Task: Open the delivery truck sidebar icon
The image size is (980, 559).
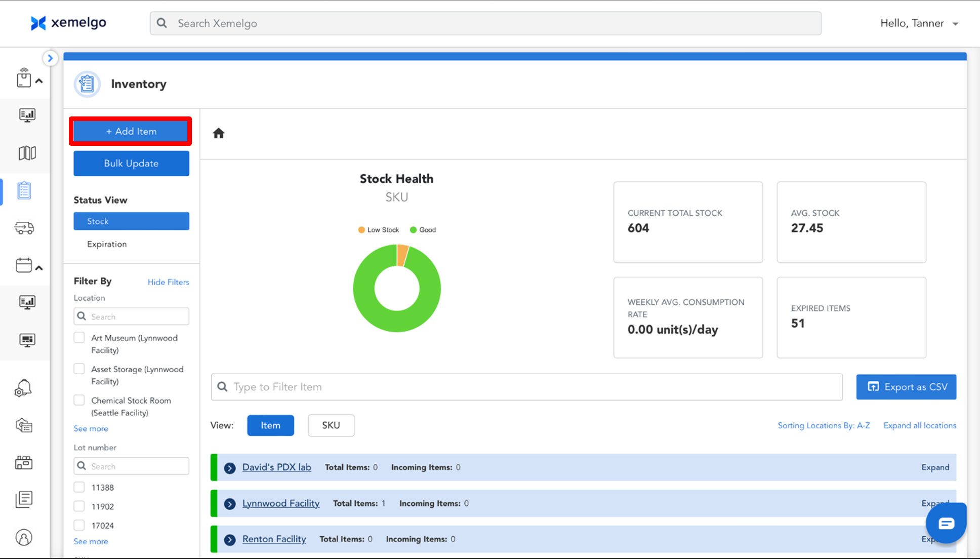Action: point(24,228)
